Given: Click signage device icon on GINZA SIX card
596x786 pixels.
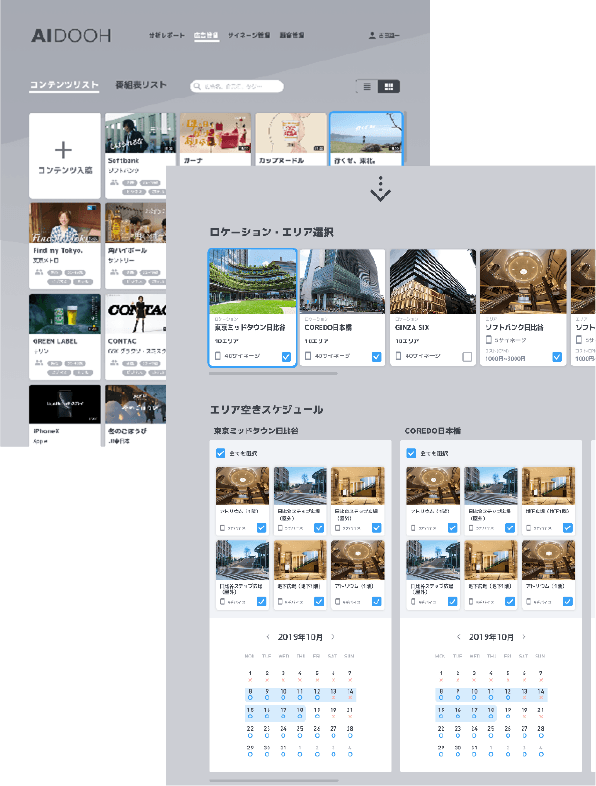Looking at the screenshot, I should (x=399, y=356).
